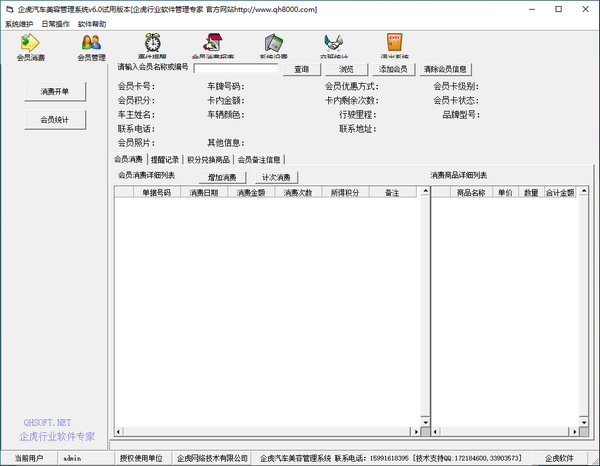600x466 pixels.
Task: Click the 商品名称 column header
Action: coord(471,192)
